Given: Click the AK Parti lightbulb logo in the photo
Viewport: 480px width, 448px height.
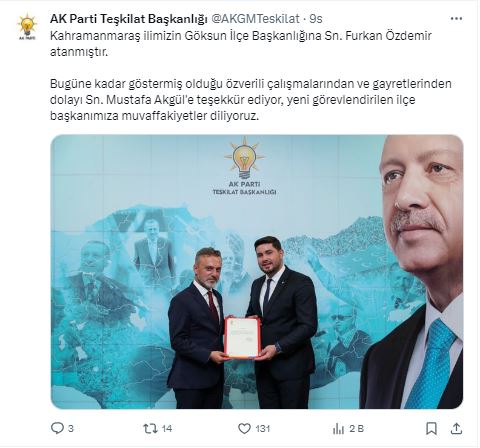Looking at the screenshot, I should 245,165.
